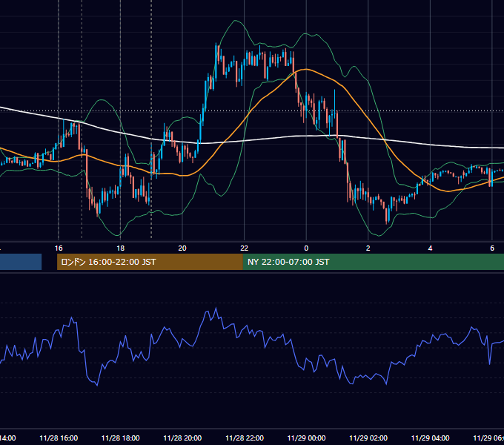Click hour label 6 under price chart

pos(492,248)
